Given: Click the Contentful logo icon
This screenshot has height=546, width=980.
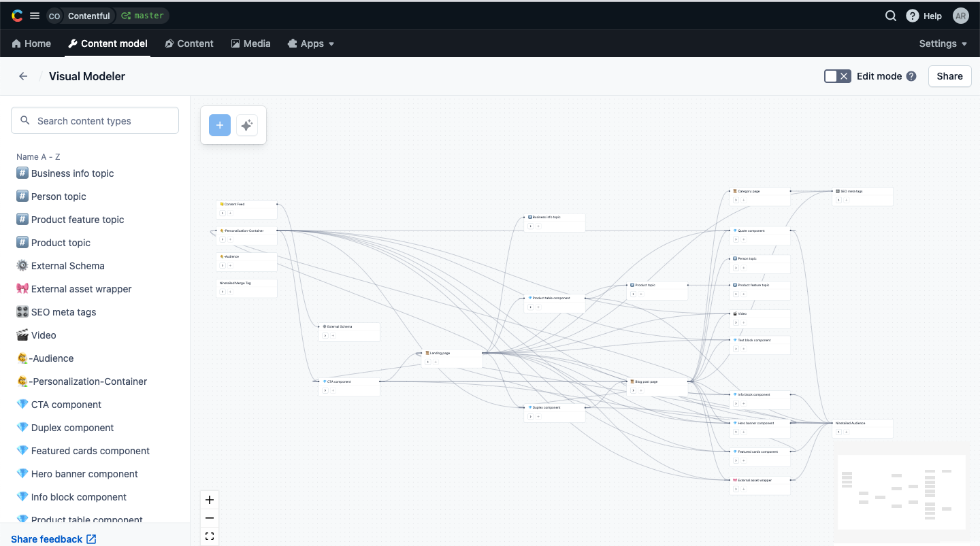Looking at the screenshot, I should tap(16, 15).
